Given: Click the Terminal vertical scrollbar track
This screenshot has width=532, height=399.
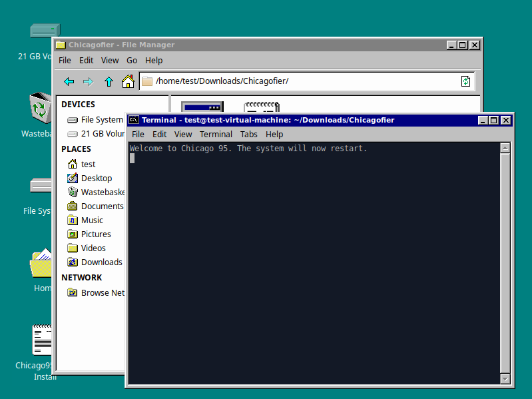Looking at the screenshot, I should (505, 263).
